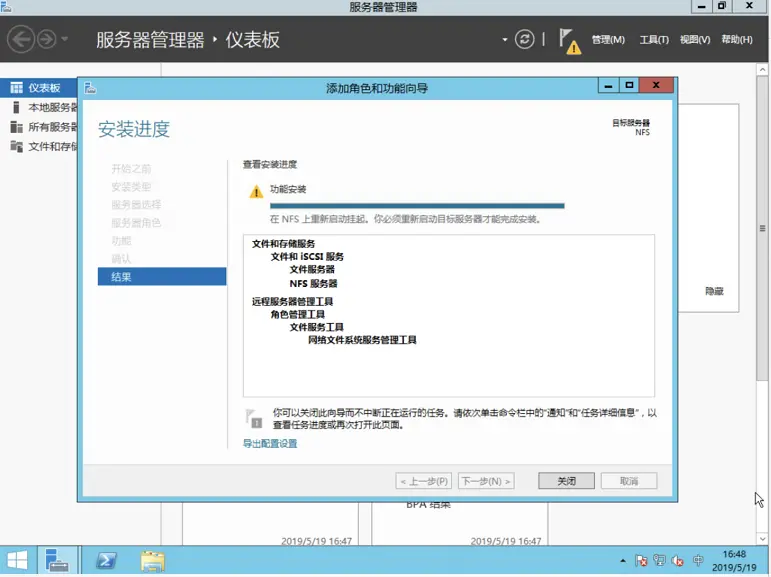Click the 中 input method indicator
The height and width of the screenshot is (577, 771).
point(698,560)
